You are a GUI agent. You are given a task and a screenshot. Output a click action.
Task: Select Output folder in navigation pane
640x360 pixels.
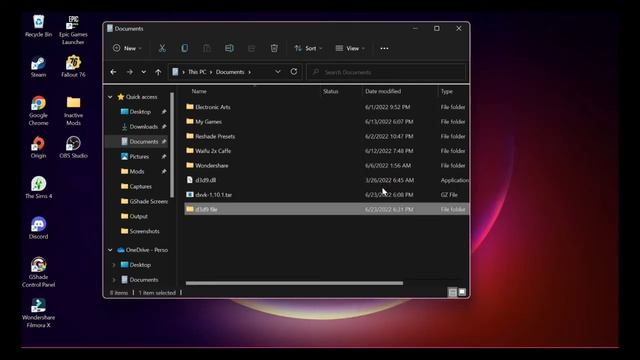138,216
